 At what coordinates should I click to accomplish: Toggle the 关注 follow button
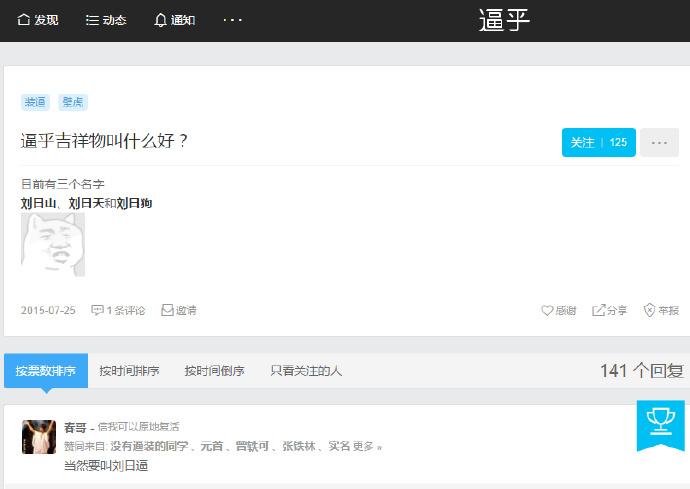[598, 142]
